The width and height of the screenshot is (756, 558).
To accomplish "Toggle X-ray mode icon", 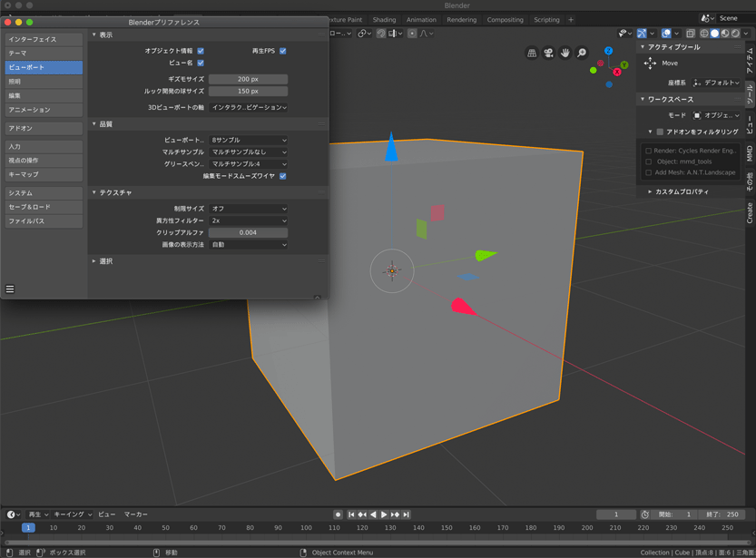I will coord(691,34).
